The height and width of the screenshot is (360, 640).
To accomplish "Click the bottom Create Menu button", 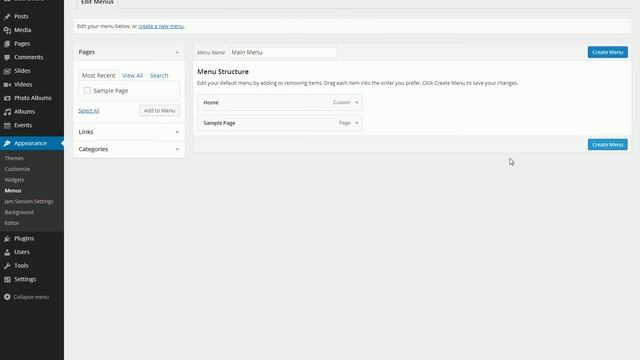I will tap(607, 144).
